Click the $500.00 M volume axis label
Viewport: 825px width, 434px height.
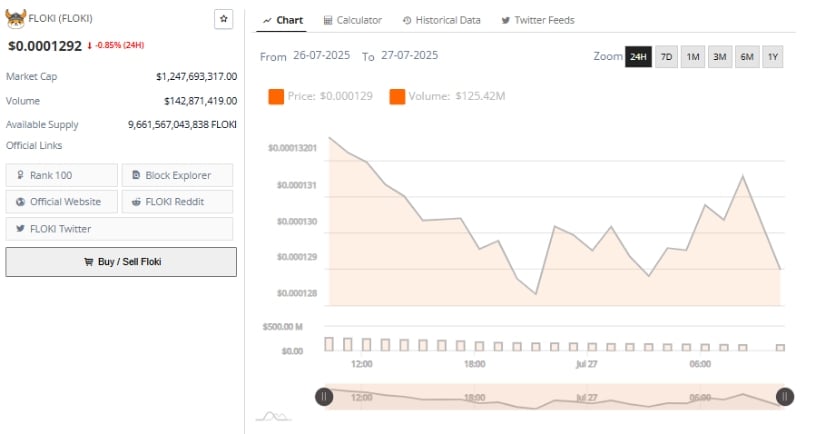pyautogui.click(x=283, y=327)
